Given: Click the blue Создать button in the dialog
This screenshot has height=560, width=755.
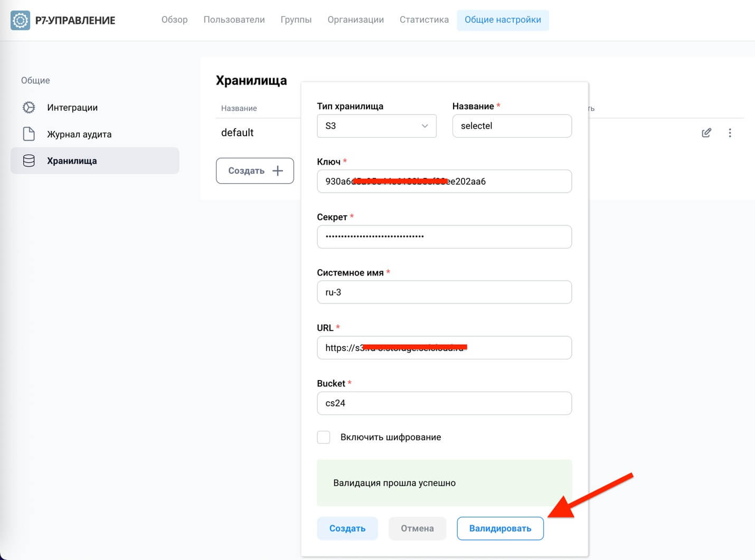Looking at the screenshot, I should point(347,528).
